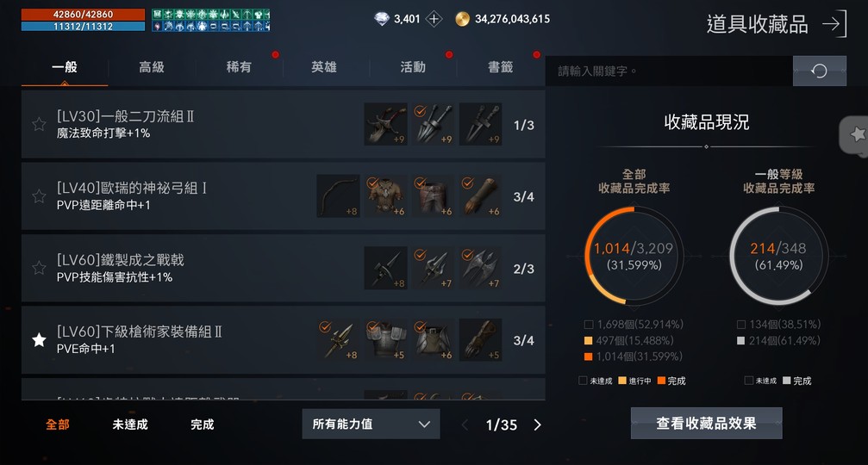The height and width of the screenshot is (465, 868).
Task: Toggle favorite star for 一般二刀流組 II
Action: coord(39,124)
